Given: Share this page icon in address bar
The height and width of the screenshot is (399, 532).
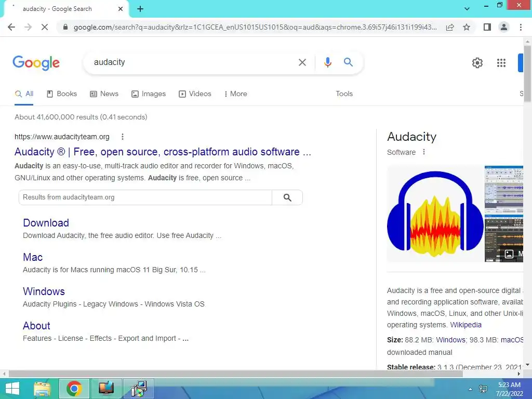Looking at the screenshot, I should [x=450, y=27].
